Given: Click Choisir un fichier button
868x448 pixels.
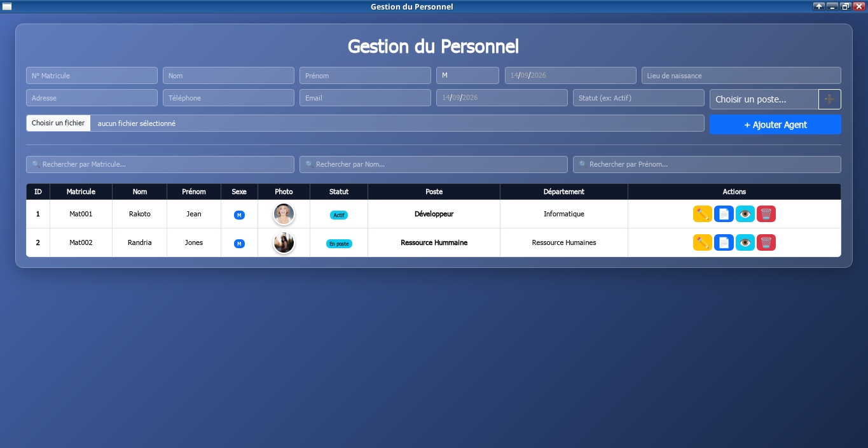Looking at the screenshot, I should 58,123.
